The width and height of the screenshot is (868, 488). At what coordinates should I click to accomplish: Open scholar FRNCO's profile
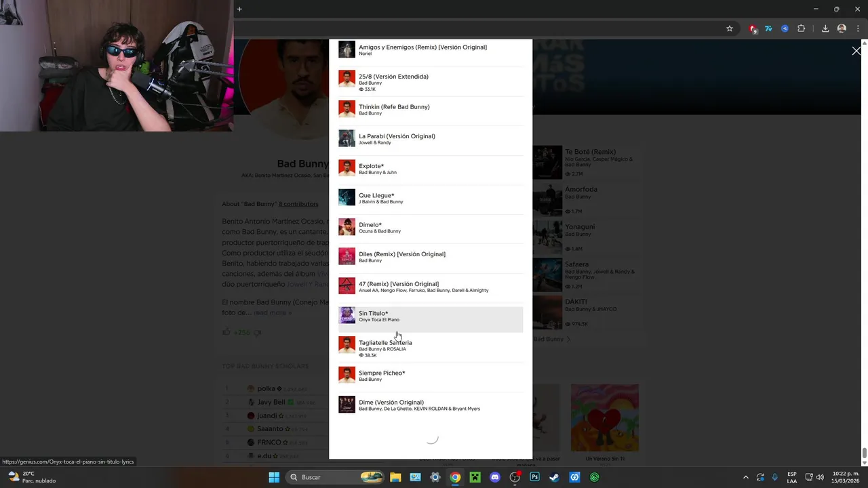pyautogui.click(x=269, y=443)
